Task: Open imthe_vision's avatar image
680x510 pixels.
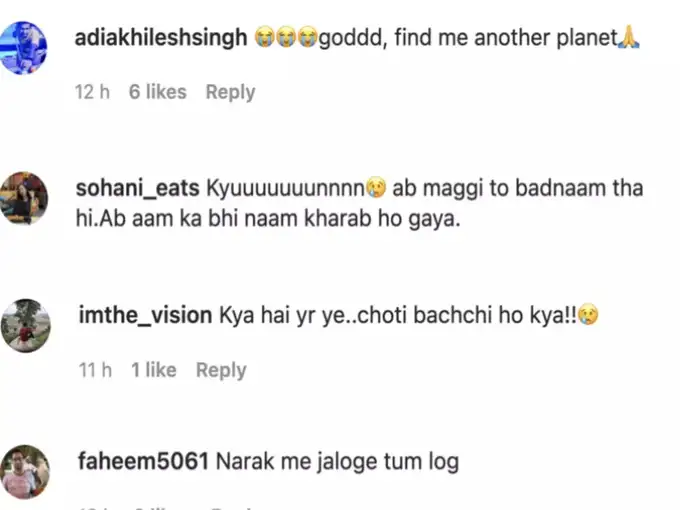Action: pyautogui.click(x=24, y=325)
